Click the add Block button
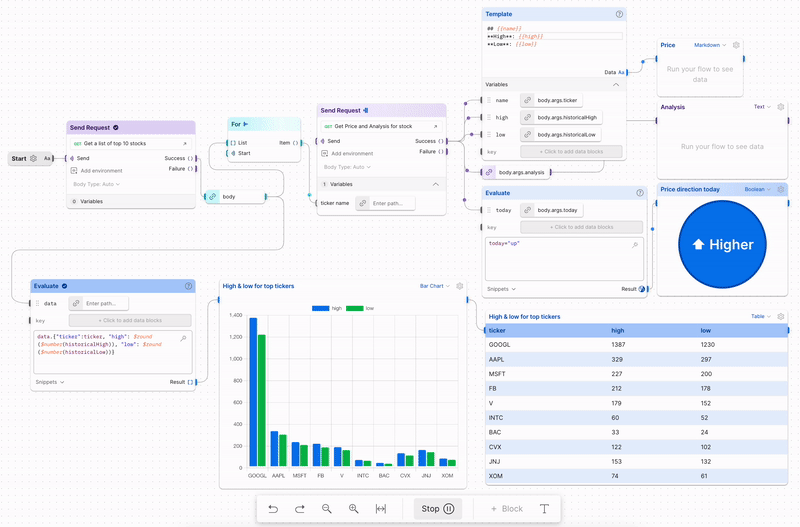The image size is (800, 527). click(506, 509)
